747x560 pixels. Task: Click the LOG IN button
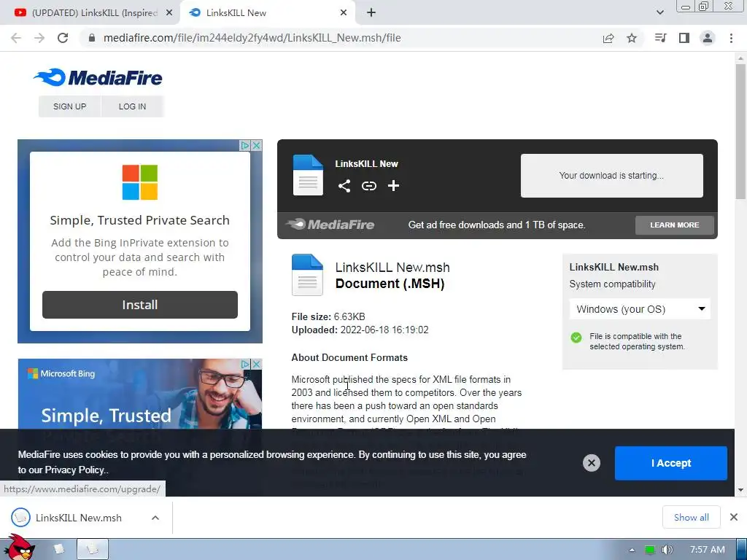[133, 106]
